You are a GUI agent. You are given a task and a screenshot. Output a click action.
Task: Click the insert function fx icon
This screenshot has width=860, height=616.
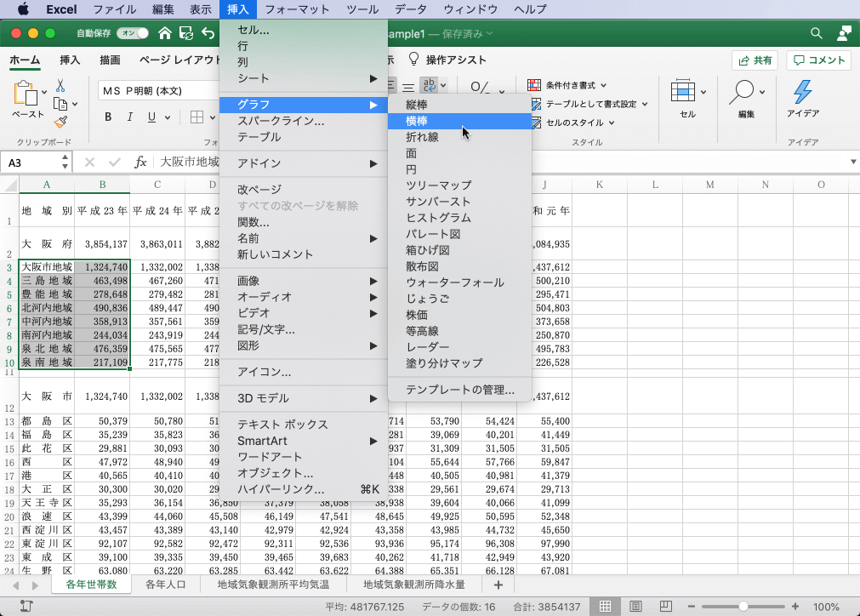(x=140, y=163)
